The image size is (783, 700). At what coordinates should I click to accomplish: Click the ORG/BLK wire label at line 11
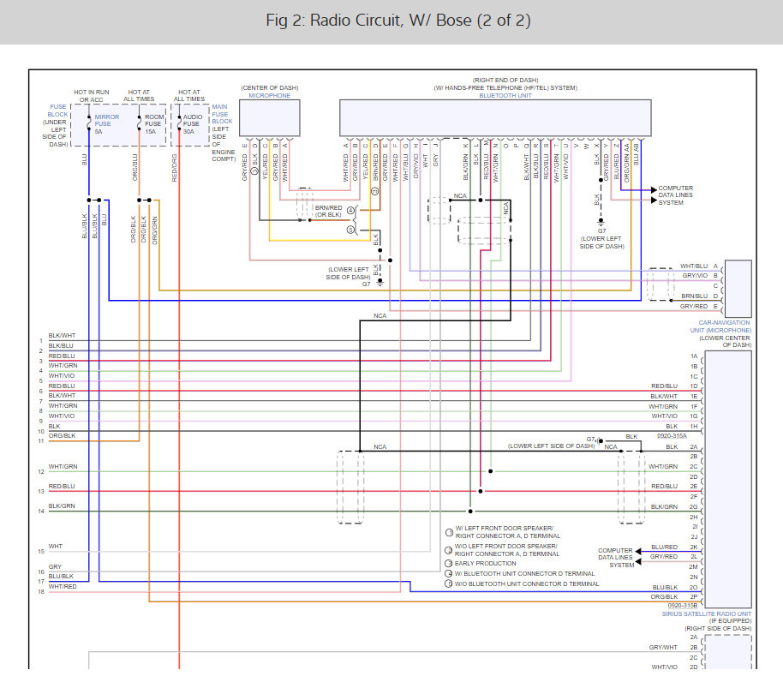pos(62,436)
